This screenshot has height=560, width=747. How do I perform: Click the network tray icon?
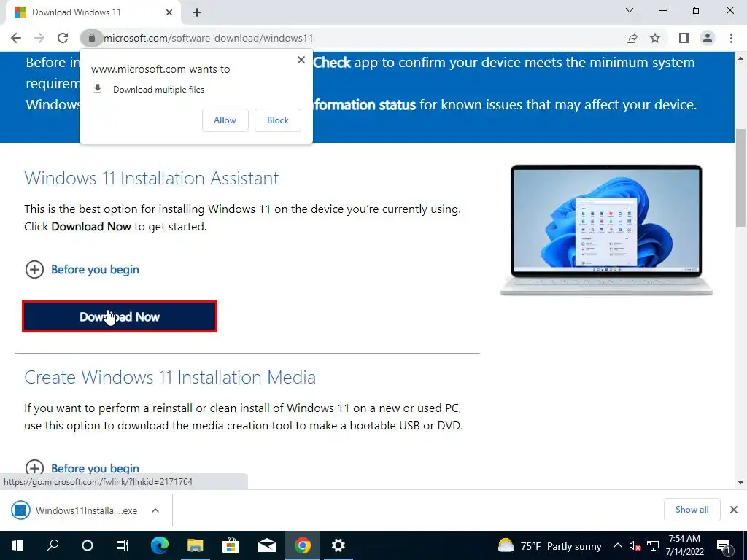pyautogui.click(x=653, y=546)
